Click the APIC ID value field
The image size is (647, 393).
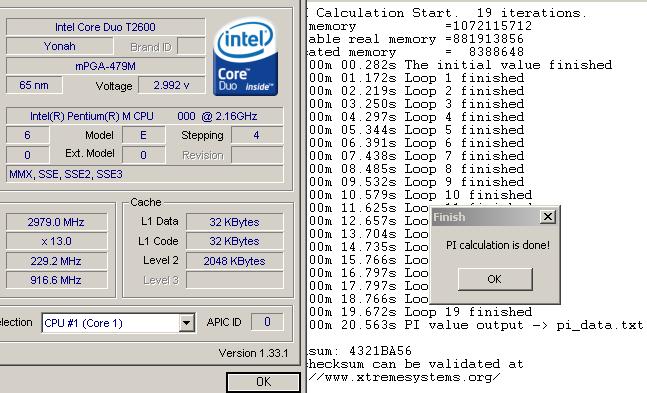point(267,322)
